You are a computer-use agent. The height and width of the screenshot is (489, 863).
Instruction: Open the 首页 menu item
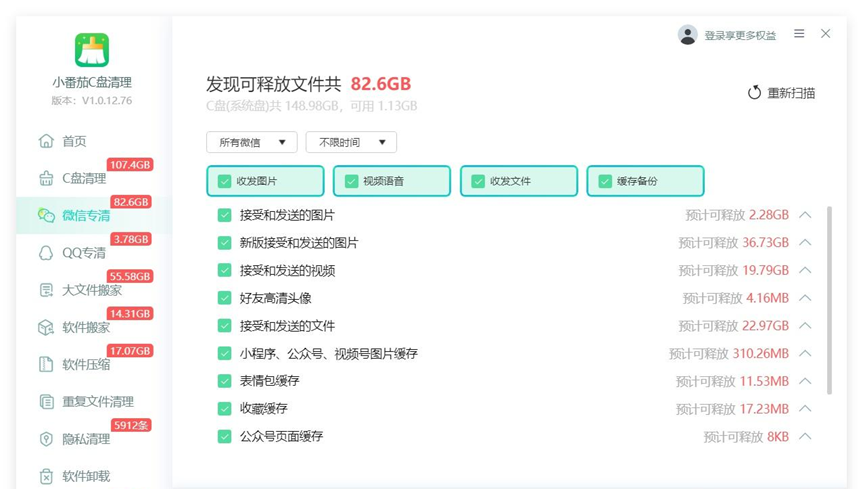[74, 141]
